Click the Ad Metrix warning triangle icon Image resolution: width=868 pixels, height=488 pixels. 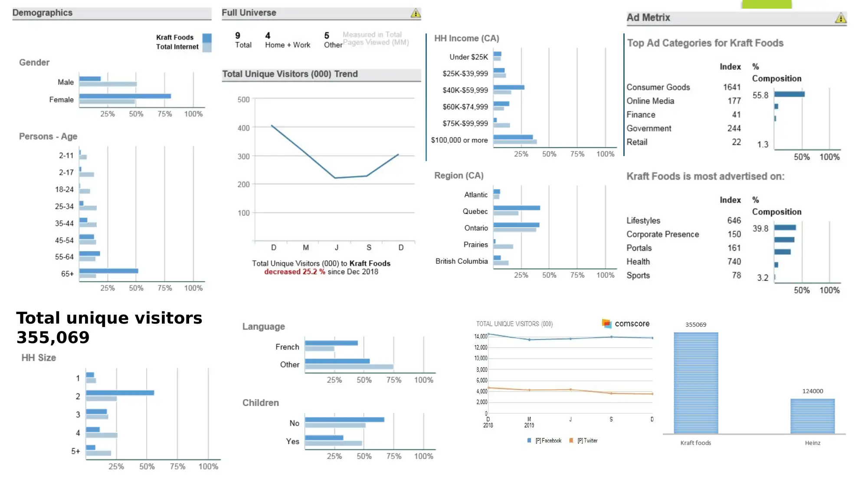[x=841, y=18]
